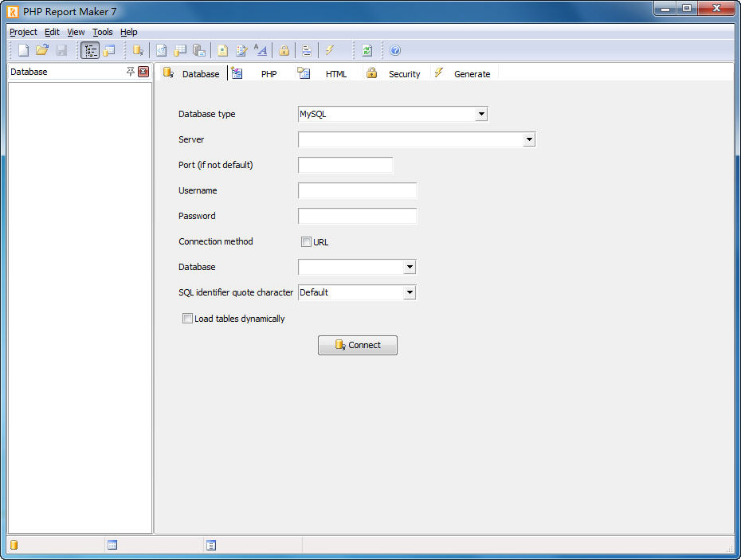The width and height of the screenshot is (741, 560).
Task: Switch to the PHP tab
Action: [269, 73]
